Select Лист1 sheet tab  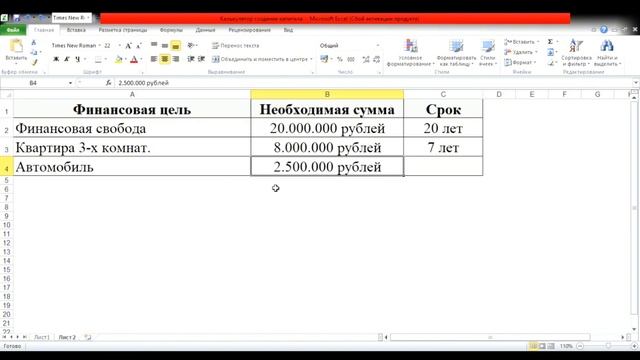click(41, 338)
